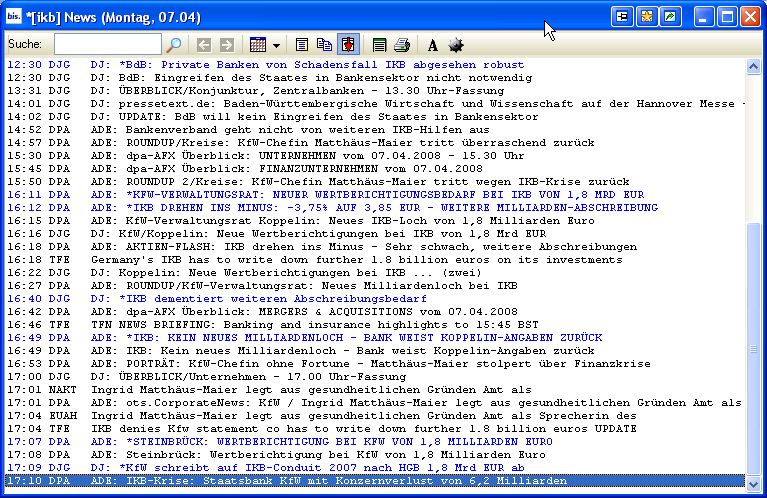Viewport: 767px width, 498px height.
Task: Select 'IKB denies KfW statement' UPDATE headline
Action: [x=375, y=429]
